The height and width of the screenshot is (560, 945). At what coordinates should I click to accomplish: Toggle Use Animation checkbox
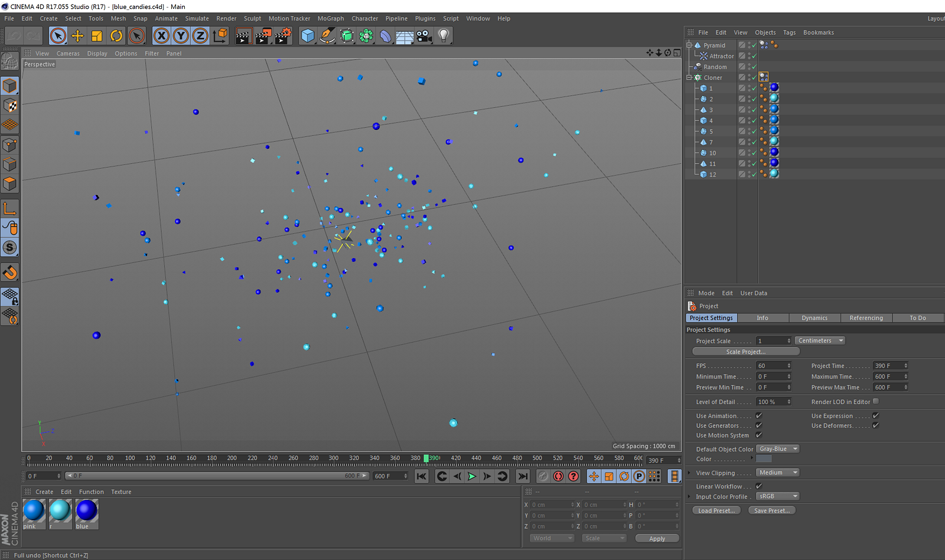[759, 416]
